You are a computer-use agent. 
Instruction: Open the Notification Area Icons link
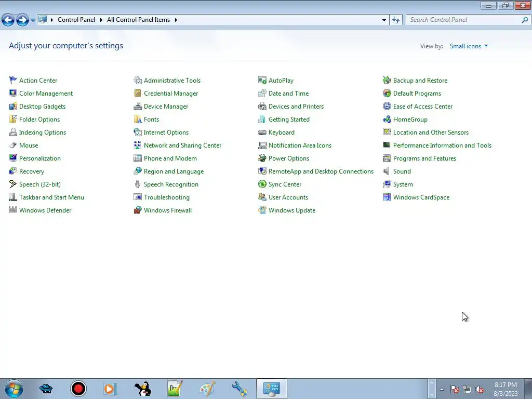coord(300,145)
